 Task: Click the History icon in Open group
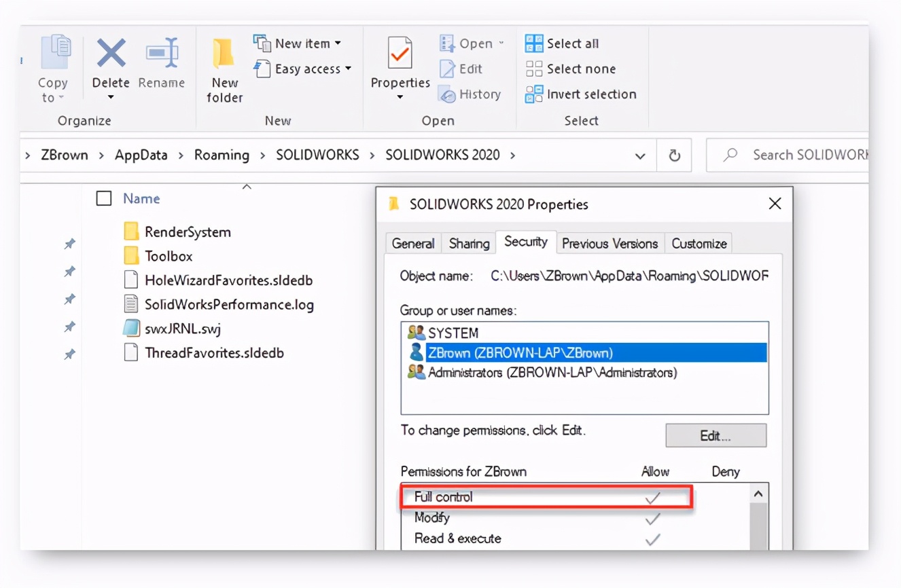(x=447, y=94)
